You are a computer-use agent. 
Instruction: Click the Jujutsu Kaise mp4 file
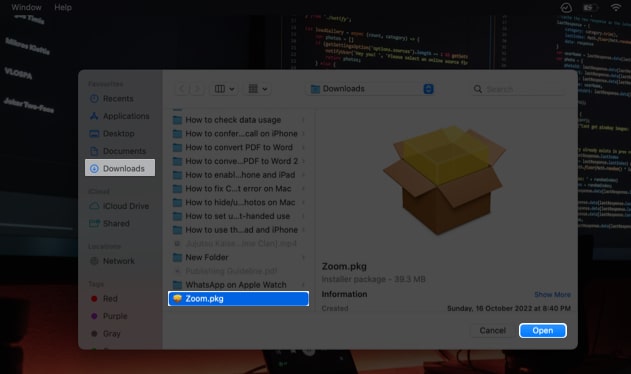(239, 244)
